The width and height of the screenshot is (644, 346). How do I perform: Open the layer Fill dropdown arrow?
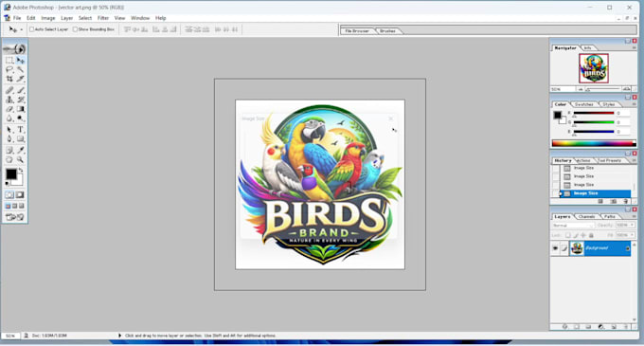(632, 235)
